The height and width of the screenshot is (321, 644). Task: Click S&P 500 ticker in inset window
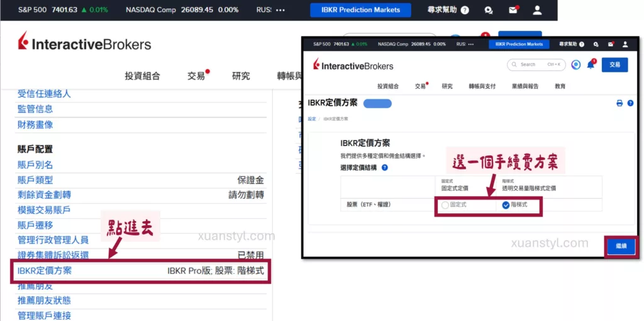340,44
